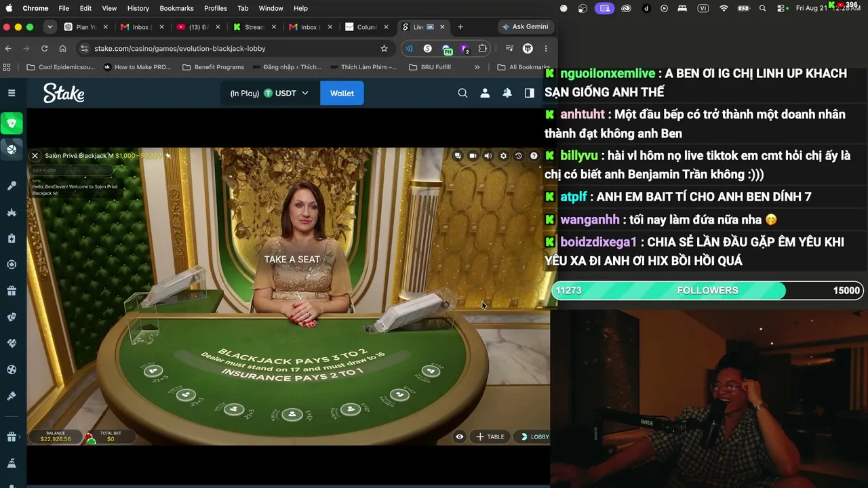
Task: Open the BRIJ Fulfill bookmark folder
Action: click(x=430, y=67)
